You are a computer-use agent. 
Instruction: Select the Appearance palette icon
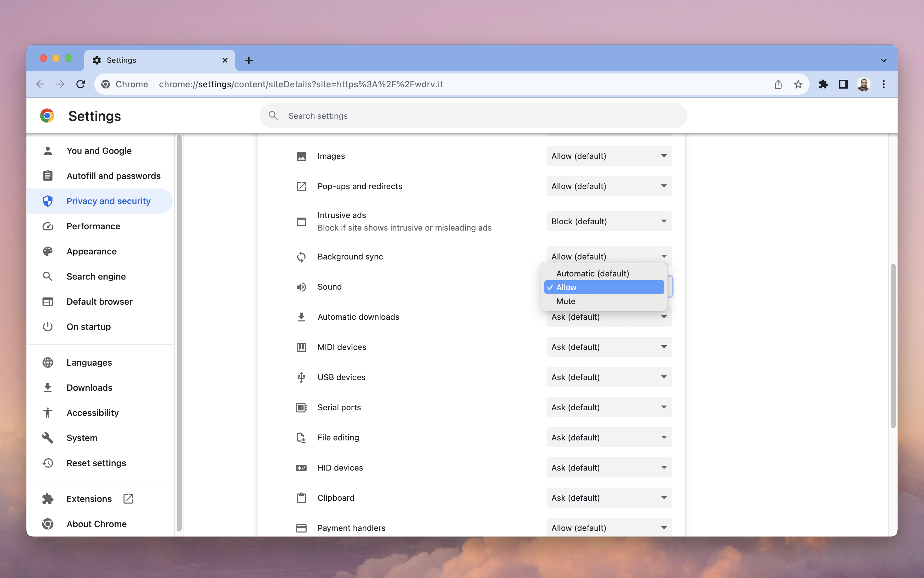pos(47,251)
